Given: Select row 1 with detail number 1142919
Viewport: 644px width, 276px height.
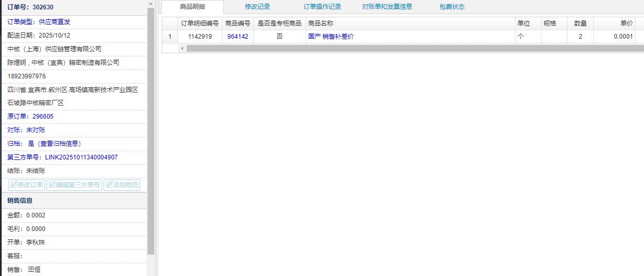Looking at the screenshot, I should [199, 37].
